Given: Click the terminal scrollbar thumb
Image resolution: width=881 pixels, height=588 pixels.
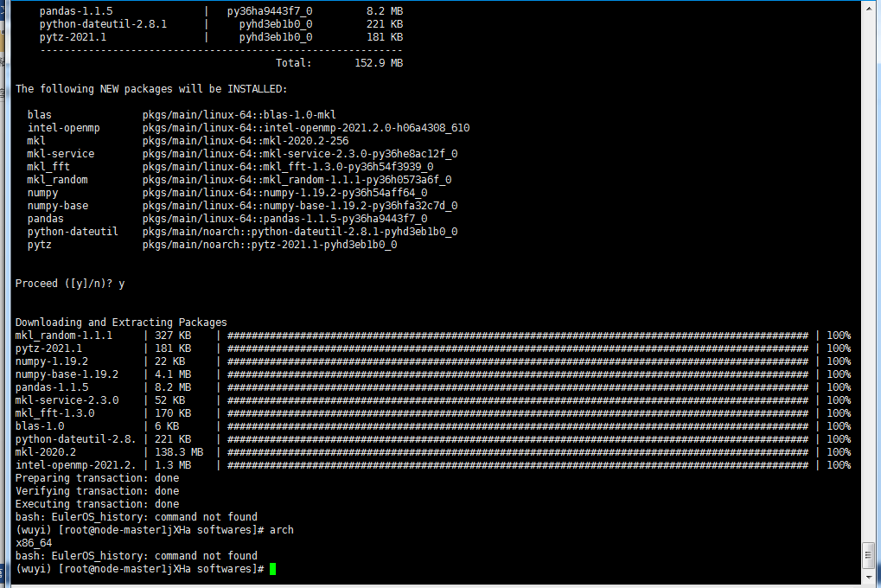Looking at the screenshot, I should click(x=869, y=554).
